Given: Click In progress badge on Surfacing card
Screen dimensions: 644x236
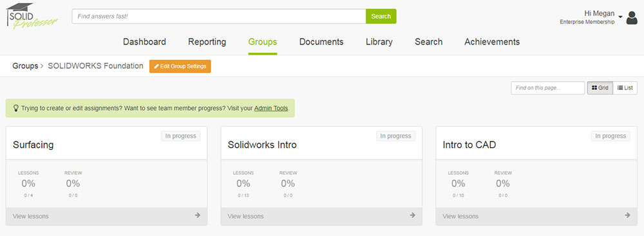Looking at the screenshot, I should click(x=181, y=136).
